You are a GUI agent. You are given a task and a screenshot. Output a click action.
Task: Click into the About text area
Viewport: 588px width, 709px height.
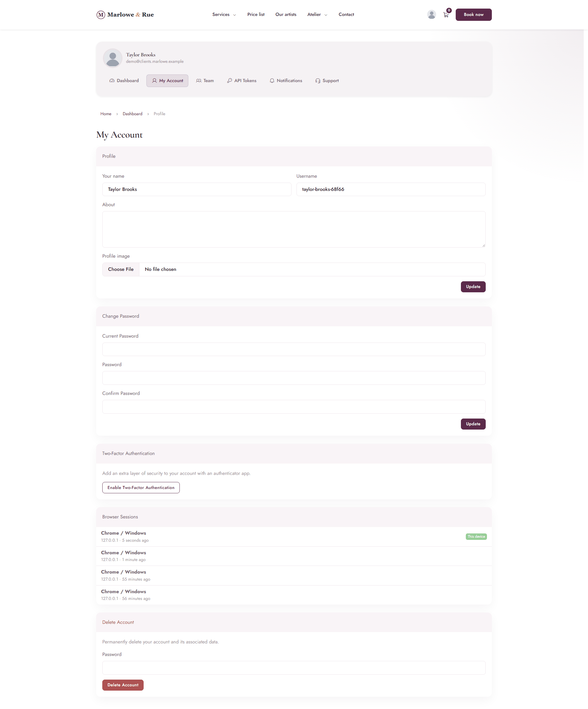coord(294,229)
